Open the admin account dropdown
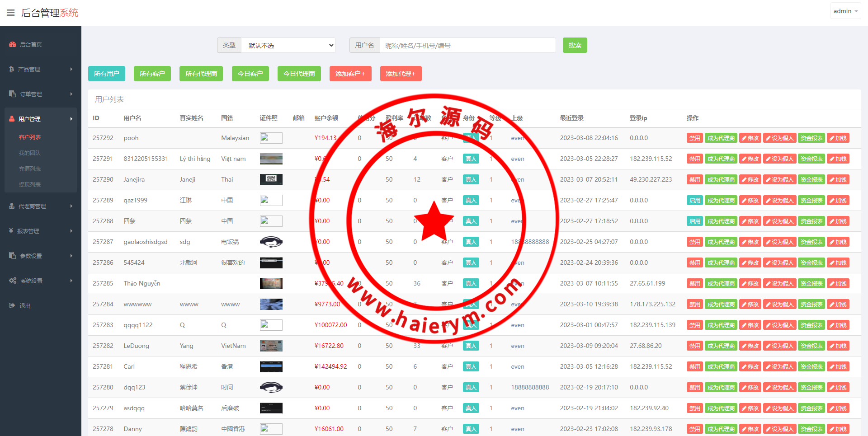Image resolution: width=868 pixels, height=436 pixels. [845, 11]
